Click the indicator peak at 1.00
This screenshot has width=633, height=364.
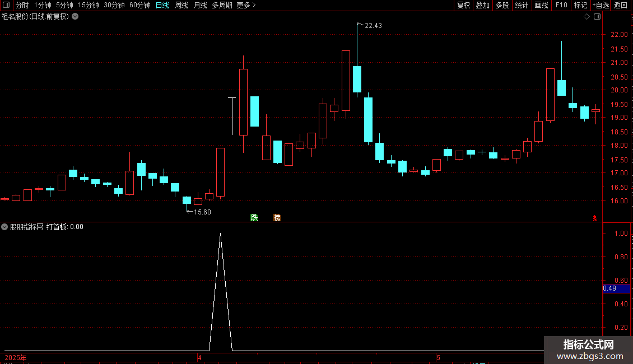pyautogui.click(x=220, y=234)
